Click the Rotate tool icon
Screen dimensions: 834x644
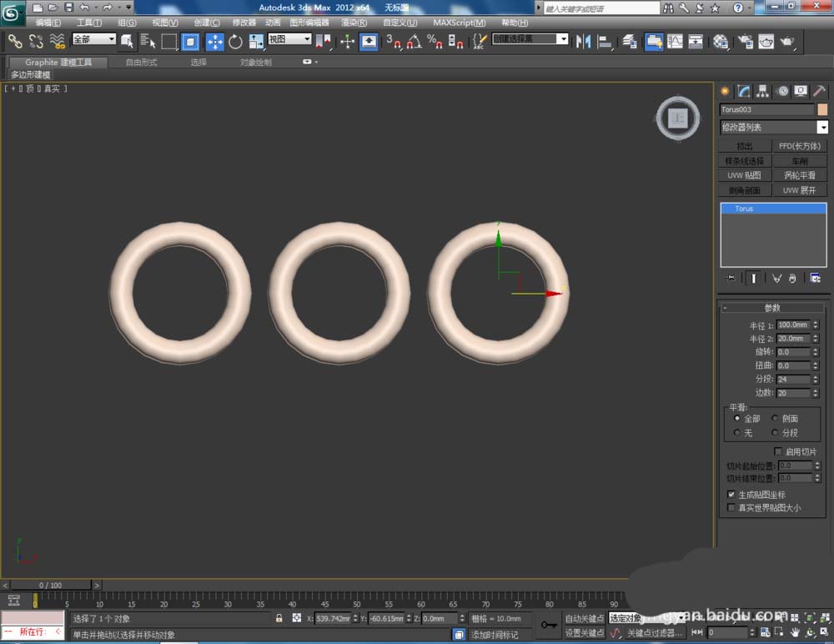pos(235,42)
